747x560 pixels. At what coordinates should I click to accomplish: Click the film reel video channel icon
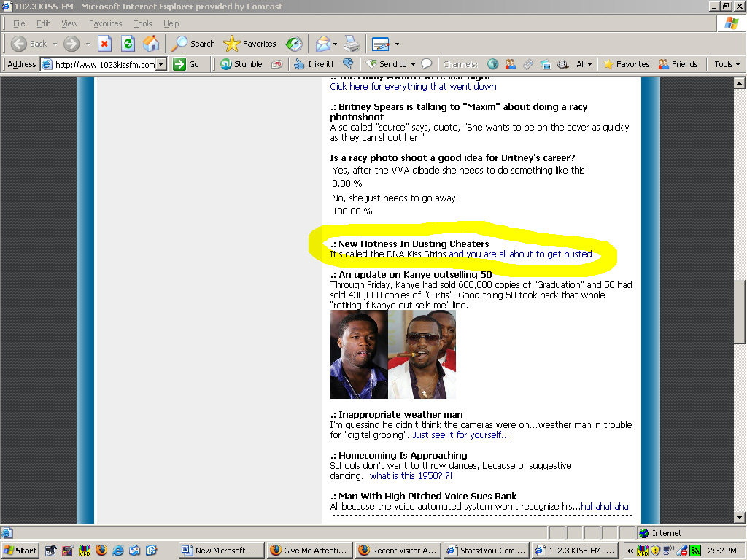click(x=562, y=64)
